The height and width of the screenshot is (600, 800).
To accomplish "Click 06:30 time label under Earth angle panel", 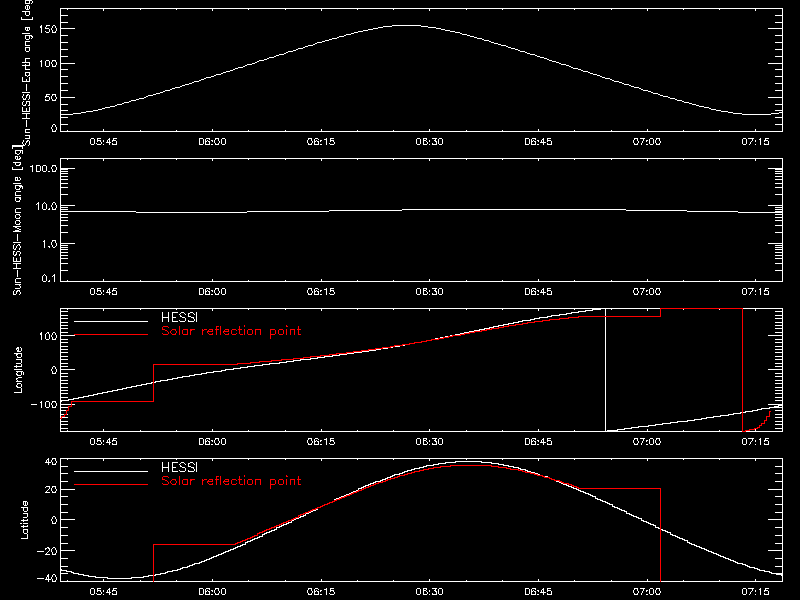I will 430,142.
